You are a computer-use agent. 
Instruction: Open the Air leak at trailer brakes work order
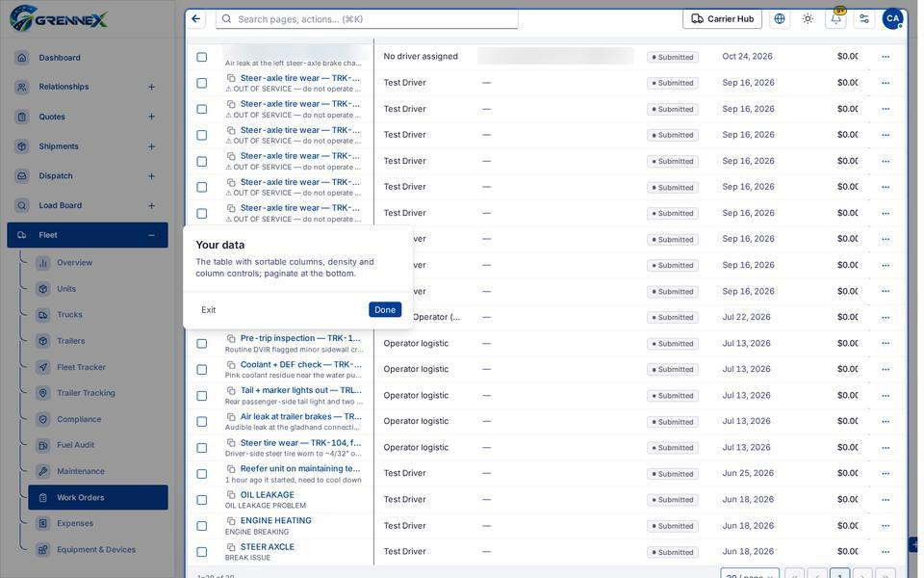click(x=300, y=416)
